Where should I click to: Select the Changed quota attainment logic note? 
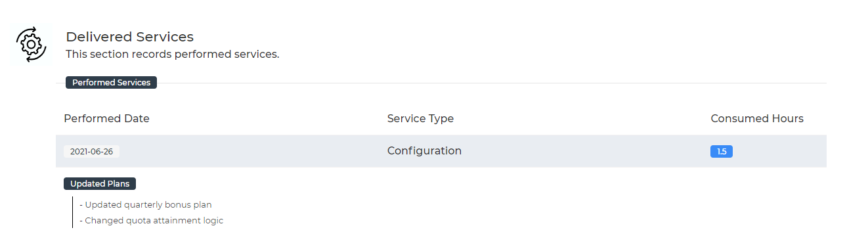pos(152,221)
